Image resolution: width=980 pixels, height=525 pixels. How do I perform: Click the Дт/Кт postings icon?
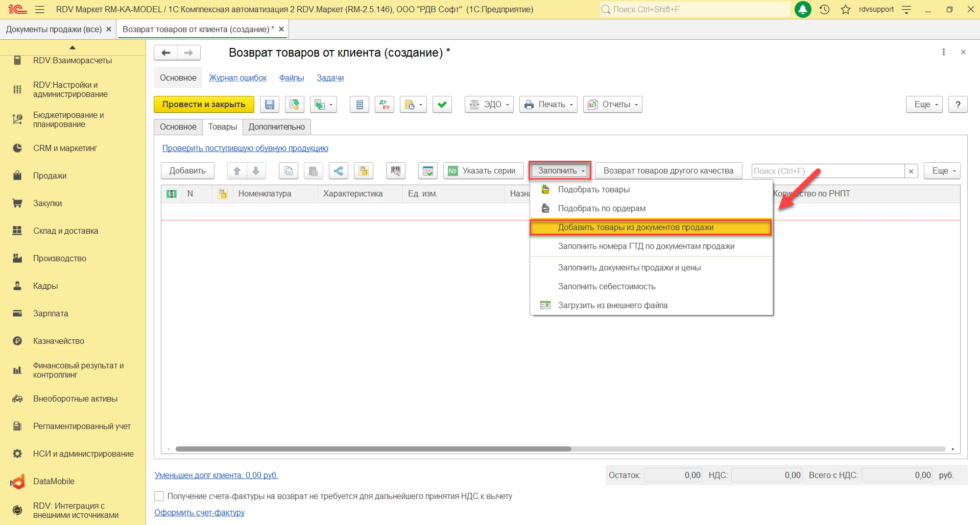(x=384, y=105)
